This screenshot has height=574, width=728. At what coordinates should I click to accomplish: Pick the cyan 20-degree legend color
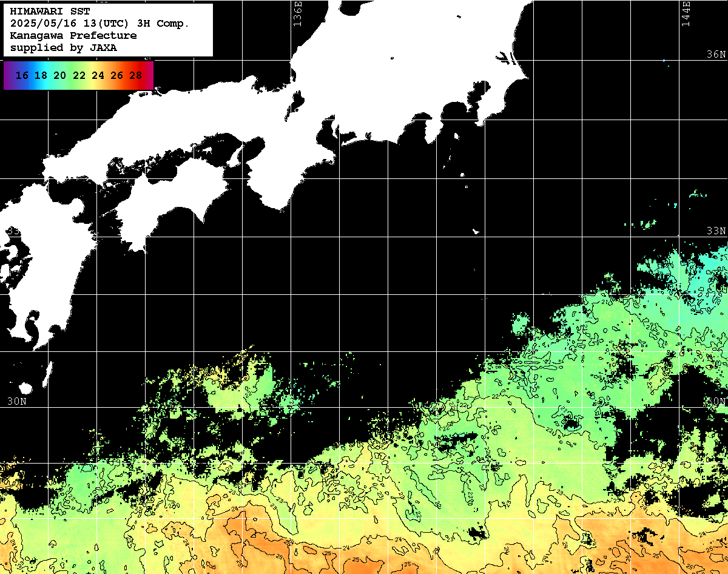[x=59, y=75]
